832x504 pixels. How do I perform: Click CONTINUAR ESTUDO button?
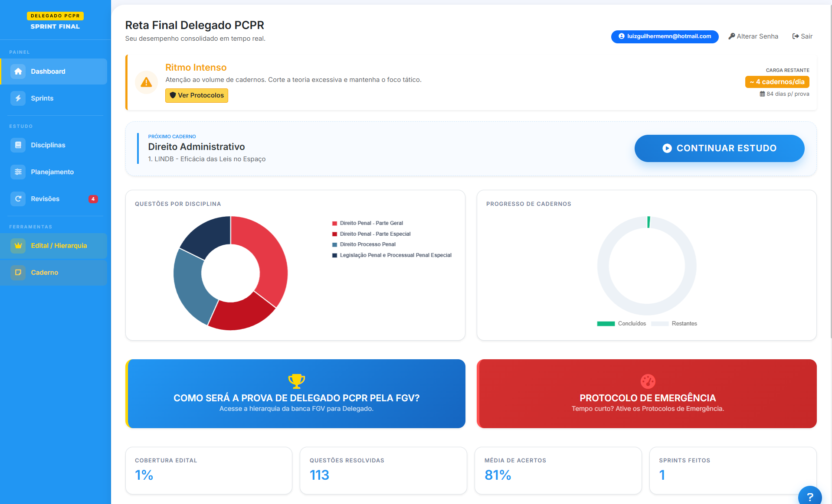(719, 148)
